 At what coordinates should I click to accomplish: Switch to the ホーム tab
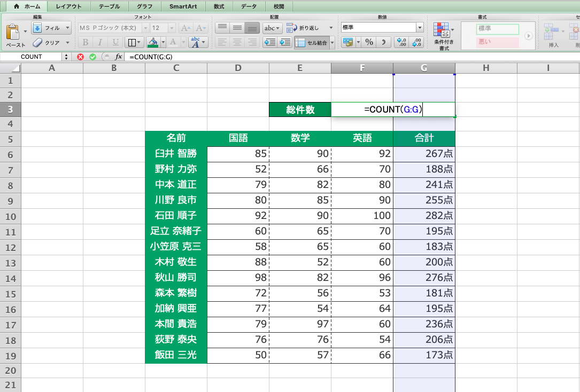coord(27,6)
